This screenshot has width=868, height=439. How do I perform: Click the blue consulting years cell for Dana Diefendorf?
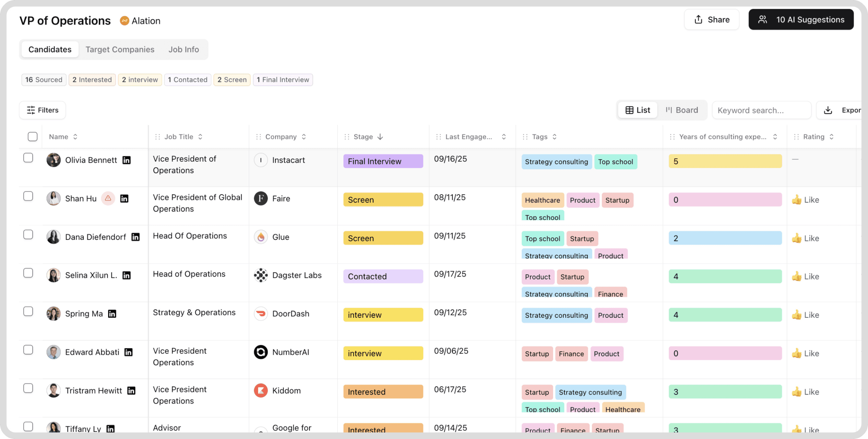[x=725, y=238]
